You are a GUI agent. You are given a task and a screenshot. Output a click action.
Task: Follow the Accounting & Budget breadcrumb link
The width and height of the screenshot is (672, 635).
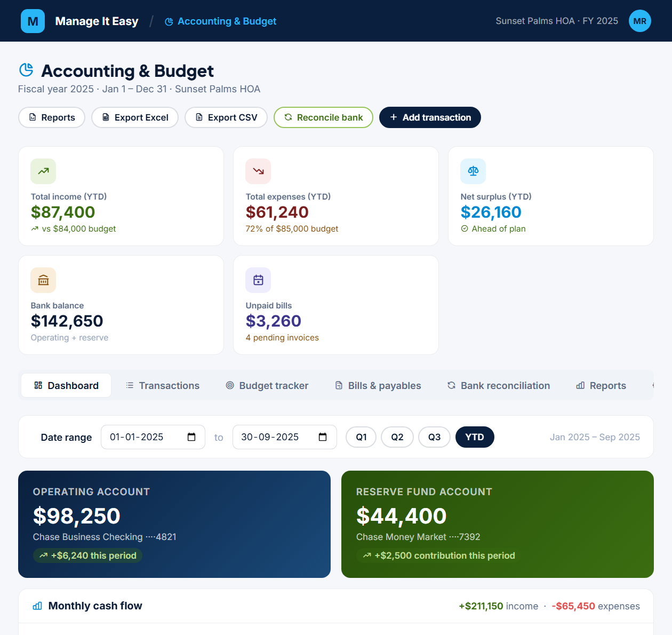click(221, 21)
